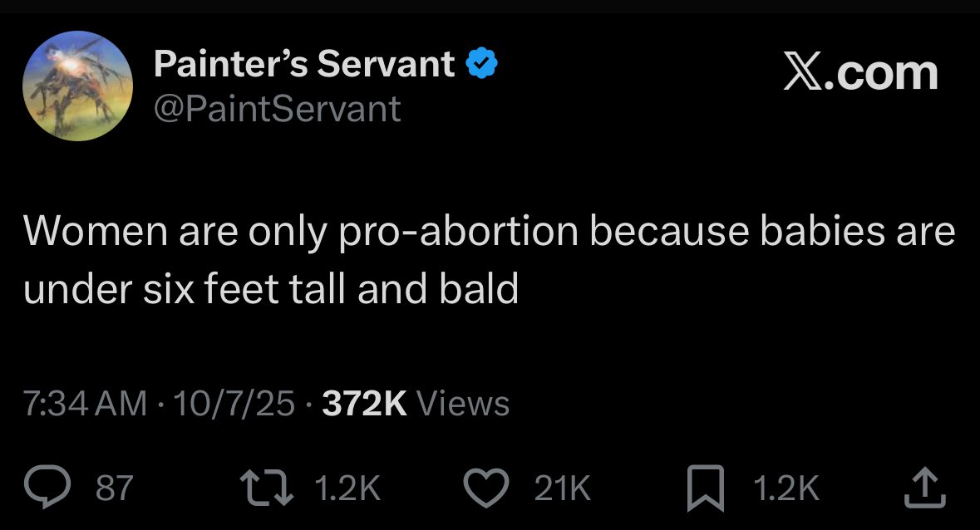Open the Painter's Servant display name link

[304, 65]
